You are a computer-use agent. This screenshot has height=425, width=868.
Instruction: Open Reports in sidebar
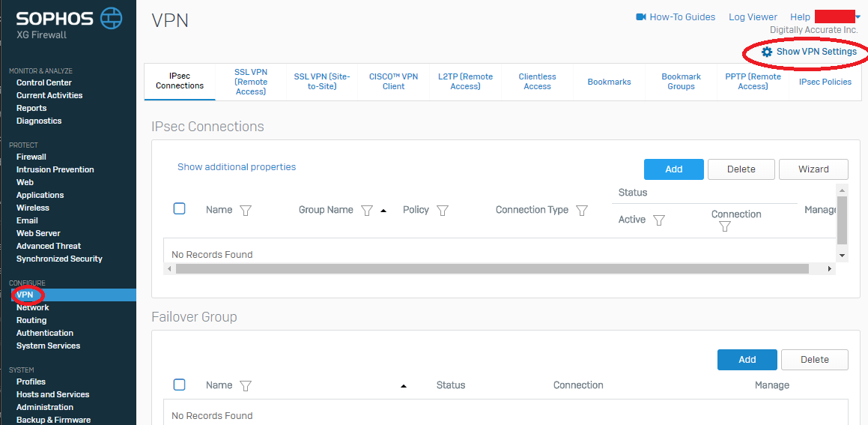[x=31, y=108]
